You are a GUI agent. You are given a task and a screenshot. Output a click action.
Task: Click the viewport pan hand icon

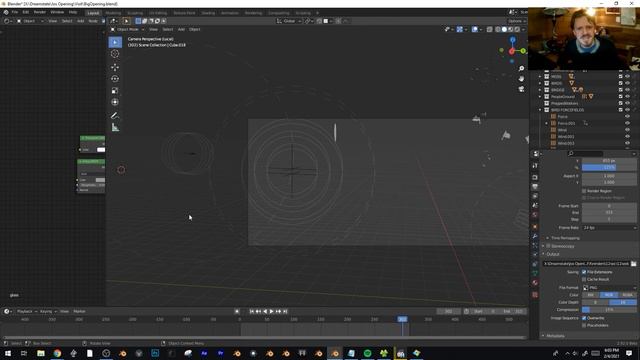click(x=521, y=78)
